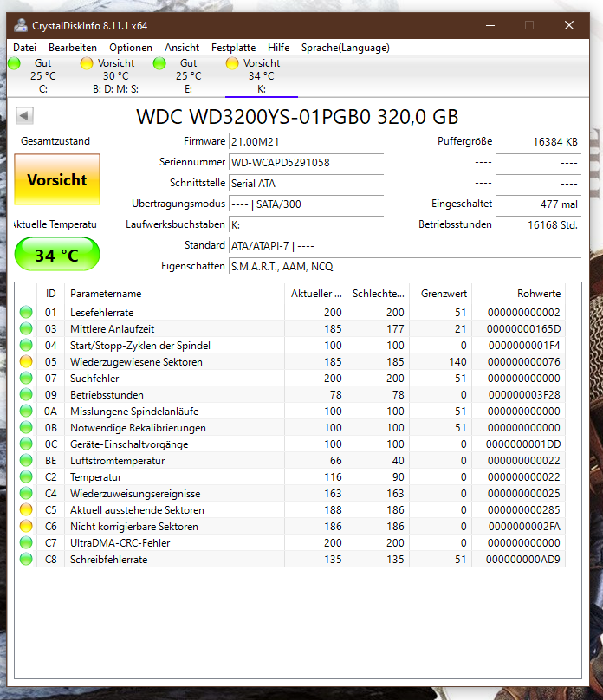The image size is (603, 700).
Task: Select raw value 000000000AD9
Action: (522, 560)
